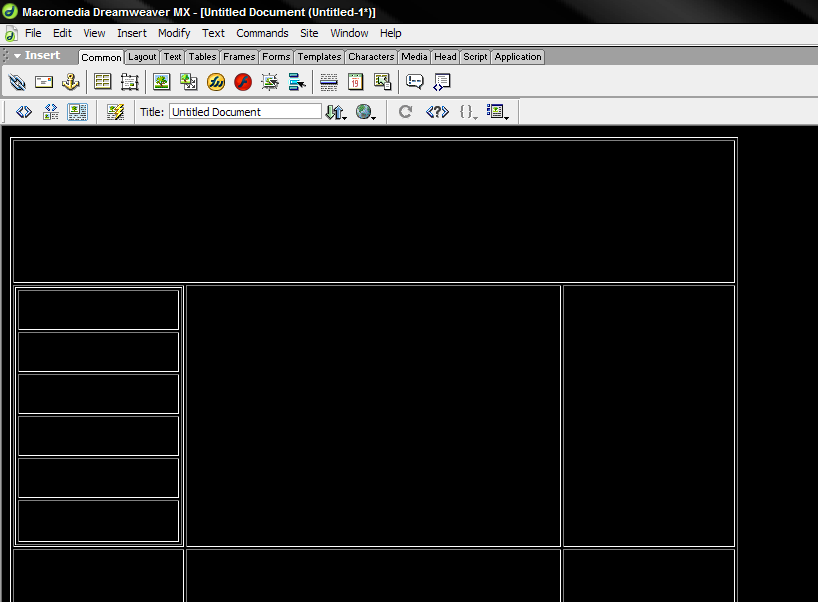818x602 pixels.
Task: Insert a Hyperlink from the Common bar
Action: pyautogui.click(x=17, y=82)
